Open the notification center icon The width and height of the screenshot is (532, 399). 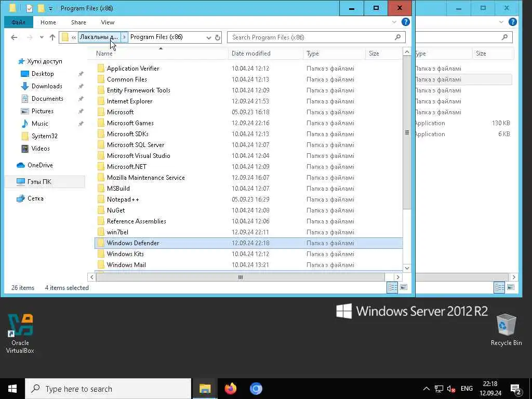click(x=516, y=390)
